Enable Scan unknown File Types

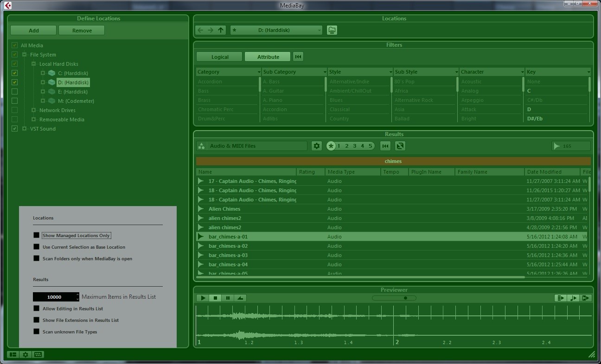click(x=37, y=332)
